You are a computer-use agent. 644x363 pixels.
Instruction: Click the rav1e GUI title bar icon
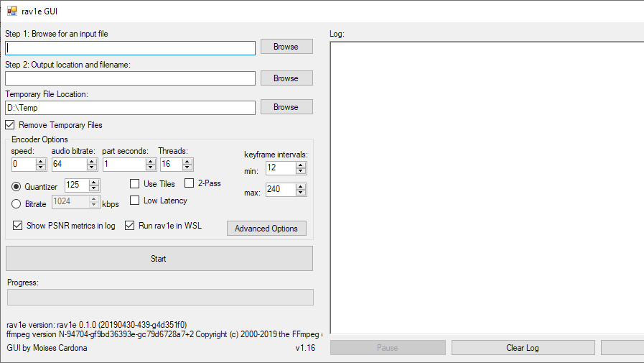(x=12, y=11)
